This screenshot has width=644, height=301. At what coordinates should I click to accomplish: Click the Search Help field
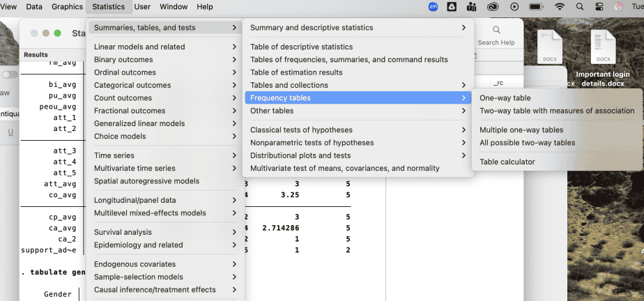(x=496, y=43)
